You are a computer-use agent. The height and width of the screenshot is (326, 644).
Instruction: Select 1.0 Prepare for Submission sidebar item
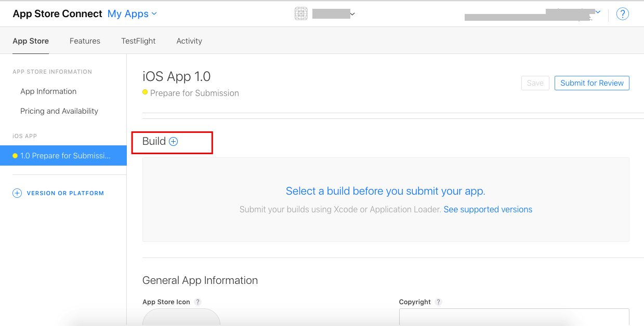pos(63,156)
